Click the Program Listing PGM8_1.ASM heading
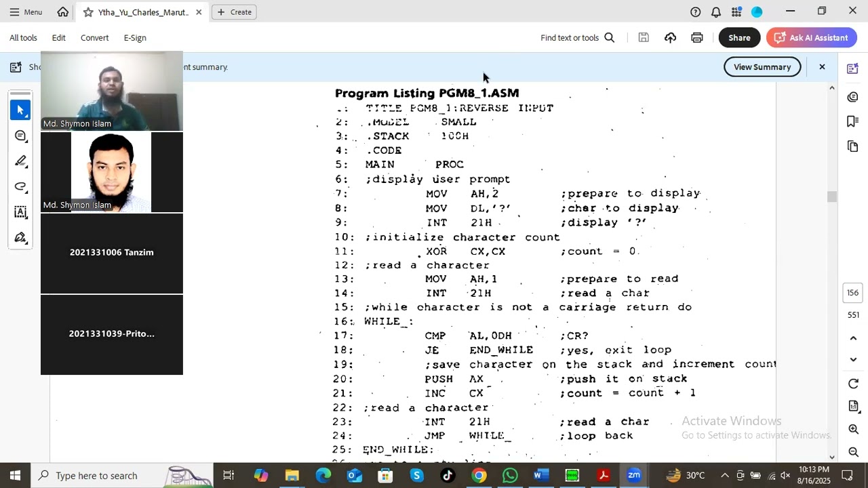The height and width of the screenshot is (488, 868). point(427,93)
